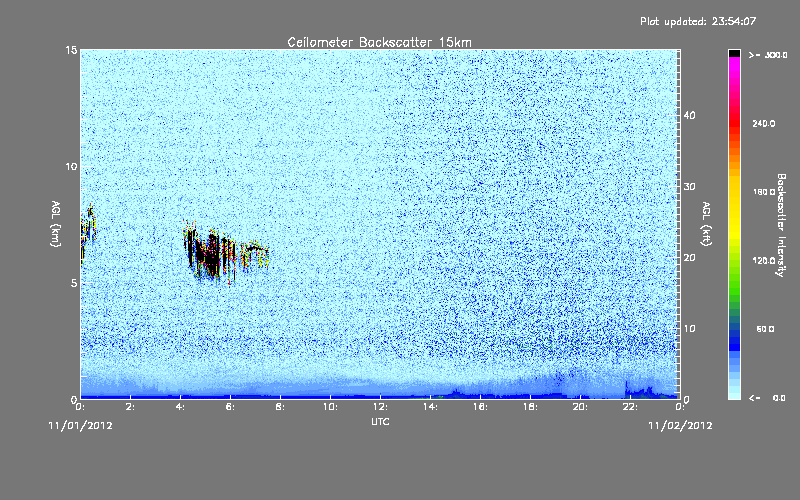Select the "Ceilometer Backscatter 15km" plot title
Image resolution: width=800 pixels, height=500 pixels.
pos(379,42)
